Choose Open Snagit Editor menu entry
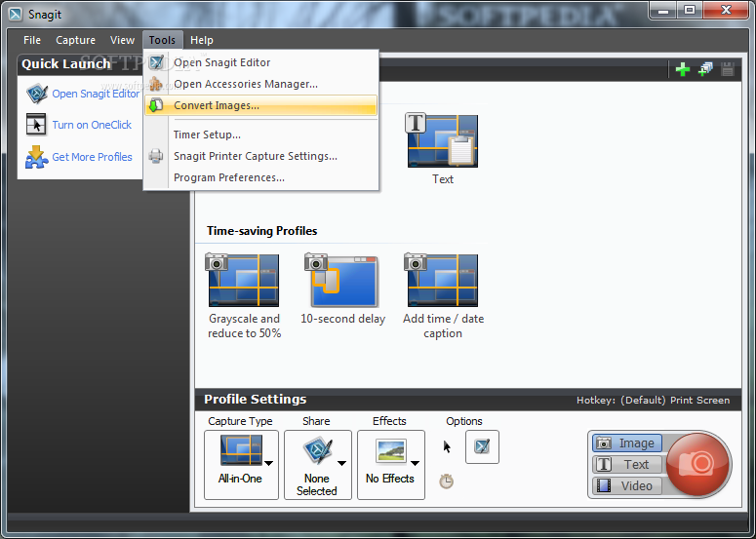Viewport: 756px width, 539px height. (260, 62)
